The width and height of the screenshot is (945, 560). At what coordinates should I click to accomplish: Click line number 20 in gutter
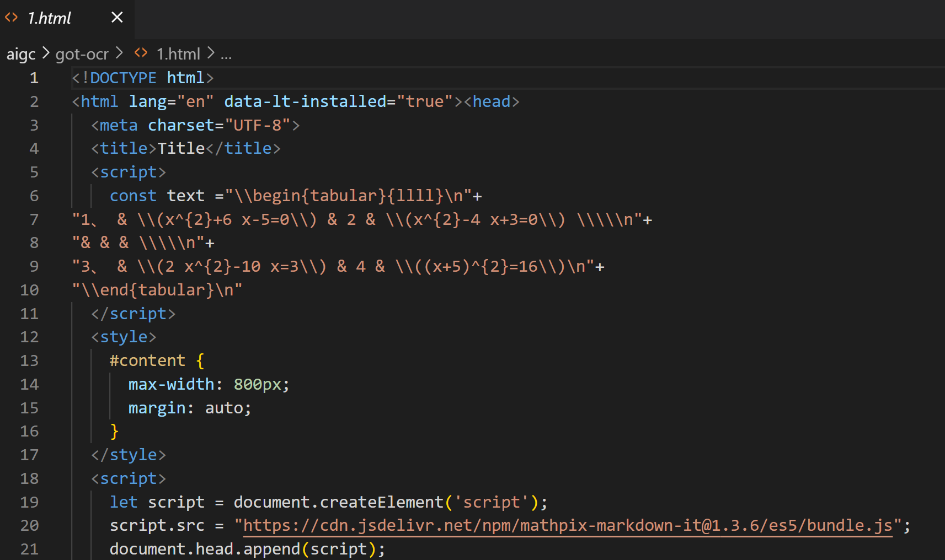[x=29, y=525]
